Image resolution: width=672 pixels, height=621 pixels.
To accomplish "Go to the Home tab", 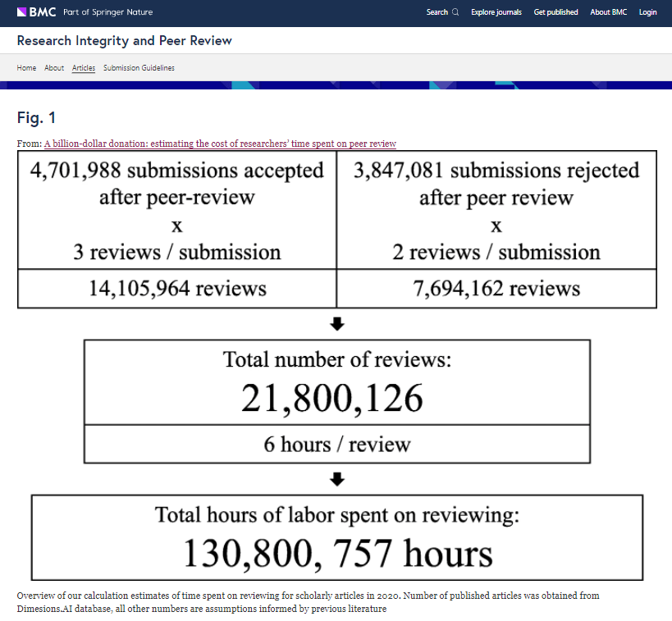I will point(26,68).
